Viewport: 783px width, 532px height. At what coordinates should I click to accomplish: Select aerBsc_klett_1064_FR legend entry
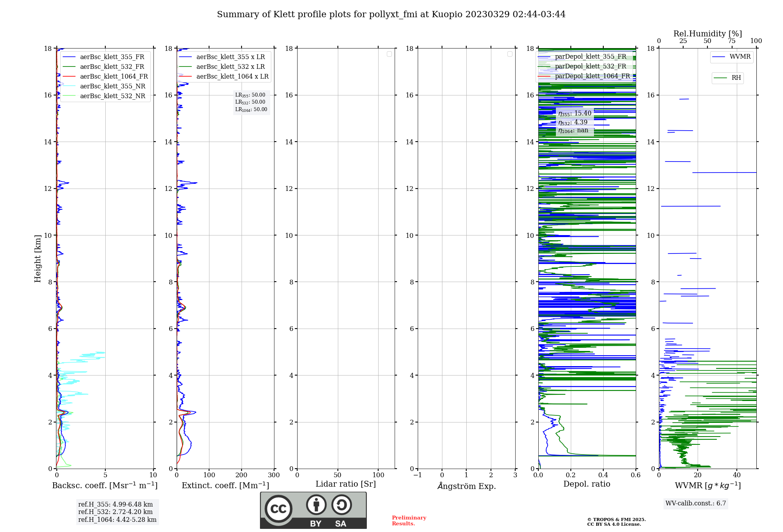click(105, 76)
